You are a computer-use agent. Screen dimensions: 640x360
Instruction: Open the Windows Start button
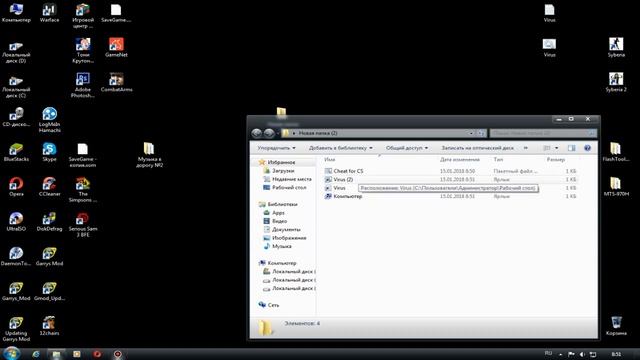pyautogui.click(x=11, y=353)
